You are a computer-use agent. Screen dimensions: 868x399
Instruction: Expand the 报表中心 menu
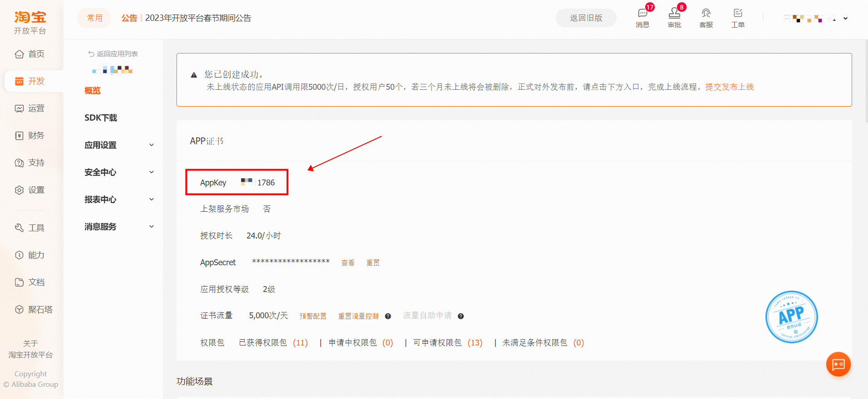(x=119, y=199)
